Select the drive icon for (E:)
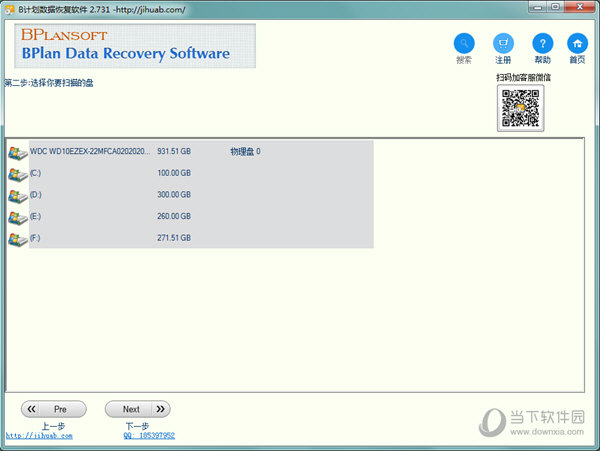The height and width of the screenshot is (451, 600). [x=17, y=218]
